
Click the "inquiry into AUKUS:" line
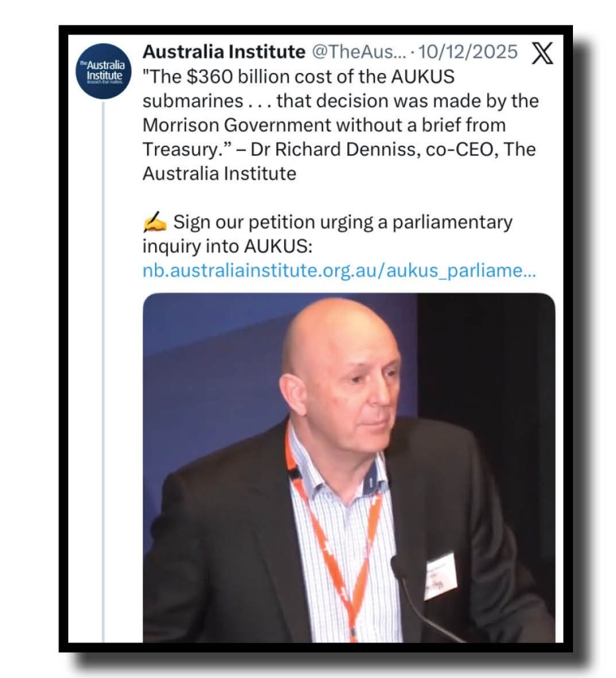click(227, 247)
